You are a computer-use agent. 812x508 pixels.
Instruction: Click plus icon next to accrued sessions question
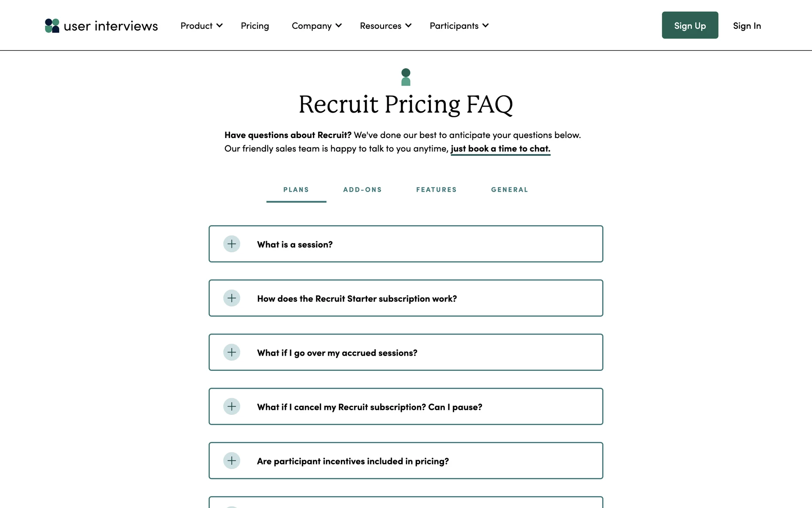[x=232, y=352]
